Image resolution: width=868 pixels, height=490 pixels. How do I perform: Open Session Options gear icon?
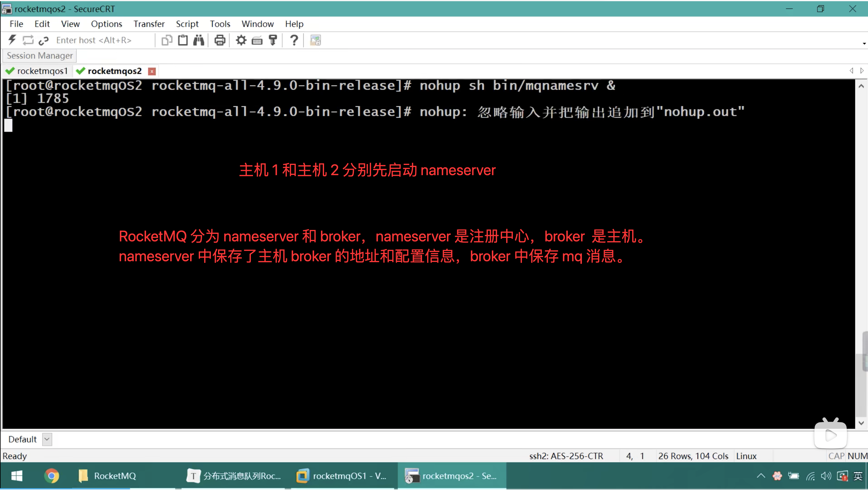pyautogui.click(x=241, y=40)
